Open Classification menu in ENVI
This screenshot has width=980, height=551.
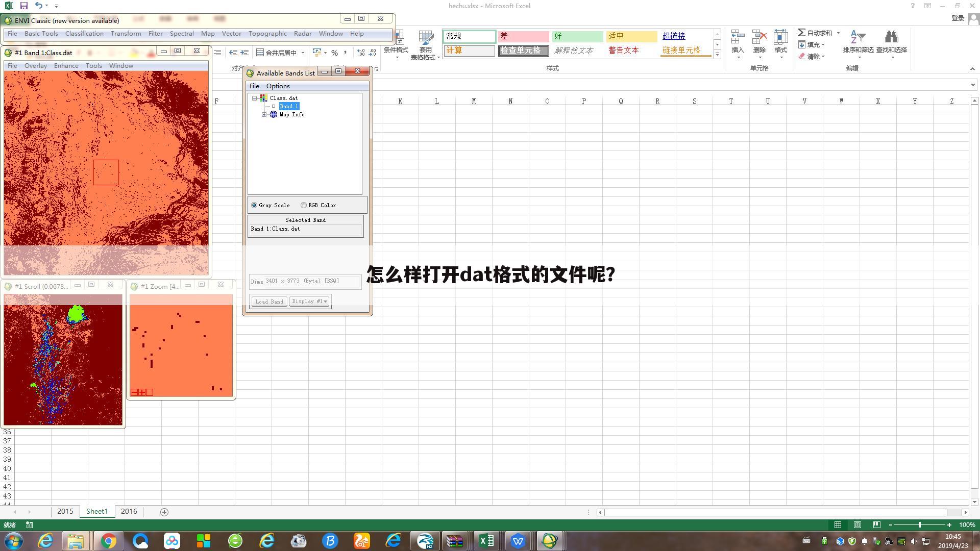[x=84, y=34]
